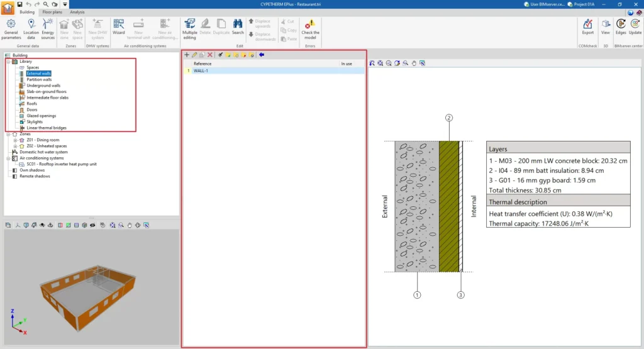
Task: Run Check the model
Action: coord(310,28)
